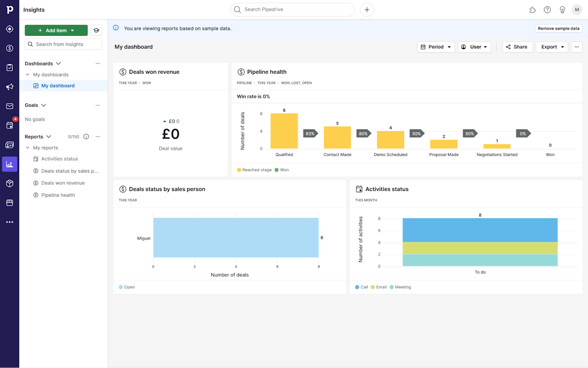Viewport: 588px width, 368px height.
Task: Click the Pipedrive logo icon
Action: (10, 9)
